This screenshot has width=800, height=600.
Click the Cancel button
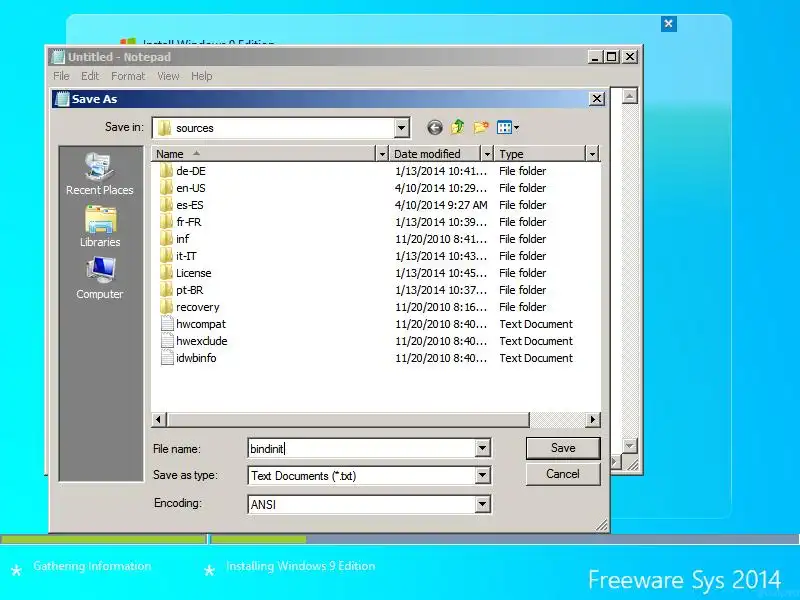point(563,474)
